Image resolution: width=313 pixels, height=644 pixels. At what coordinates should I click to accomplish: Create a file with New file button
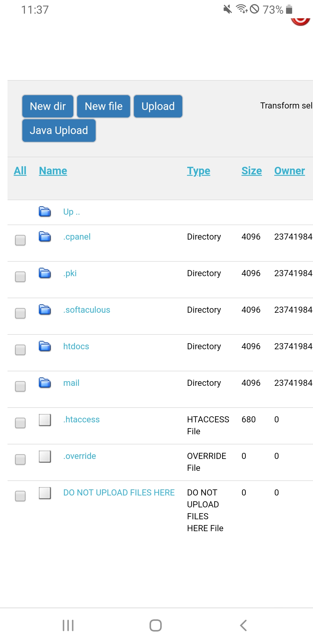(x=104, y=106)
